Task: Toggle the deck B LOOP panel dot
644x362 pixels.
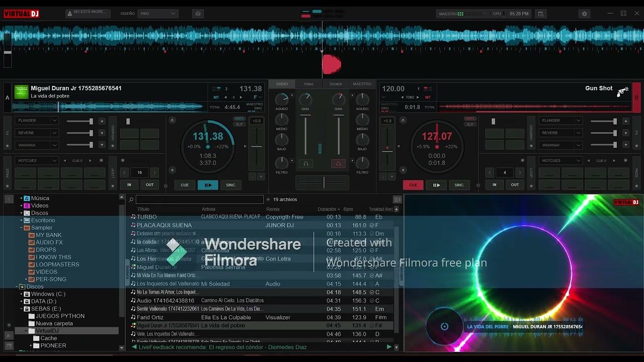Action: pos(531,186)
